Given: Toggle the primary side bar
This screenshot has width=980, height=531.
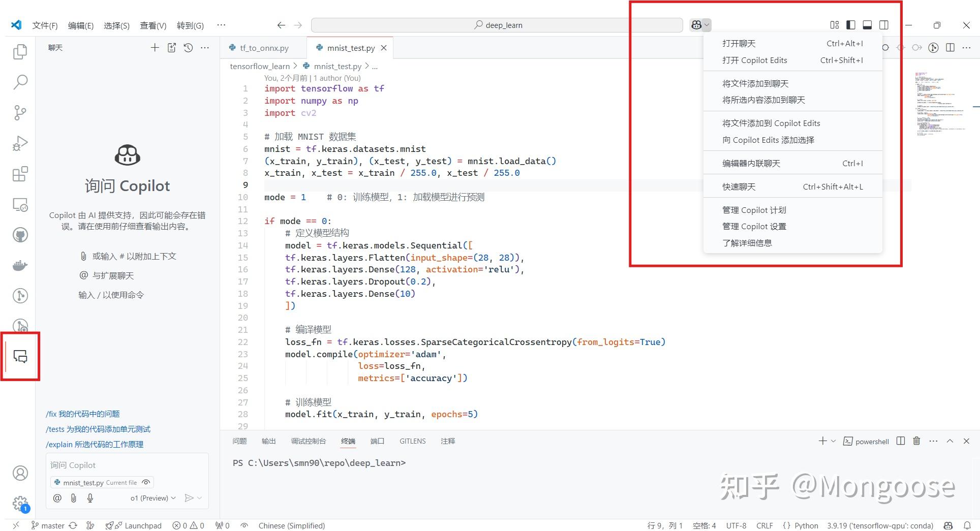Looking at the screenshot, I should pos(851,25).
